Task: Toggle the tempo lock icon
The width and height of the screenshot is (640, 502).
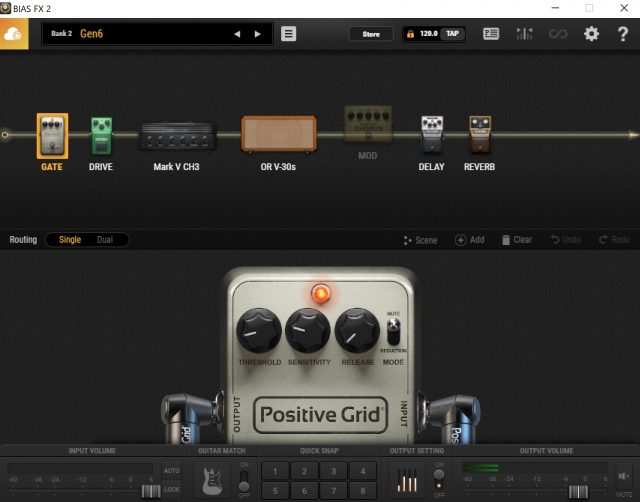Action: (411, 34)
